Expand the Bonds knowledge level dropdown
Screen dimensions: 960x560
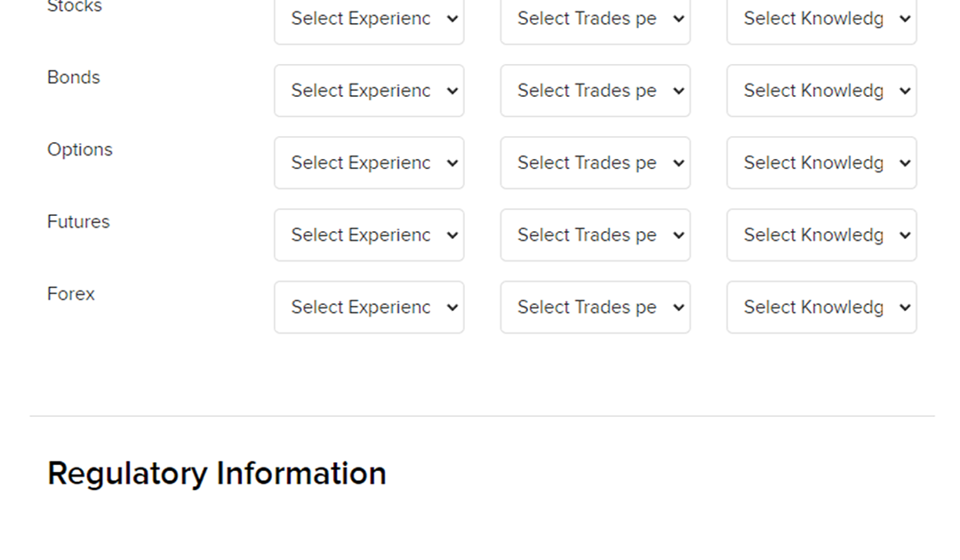pyautogui.click(x=821, y=91)
